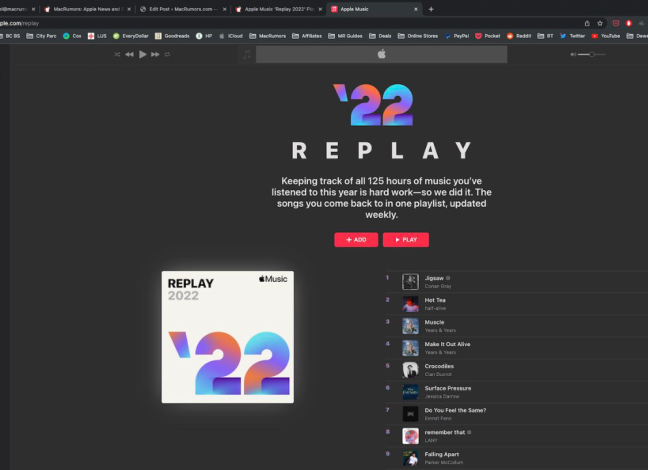Click the previous track button
648x470 pixels.
(x=129, y=55)
